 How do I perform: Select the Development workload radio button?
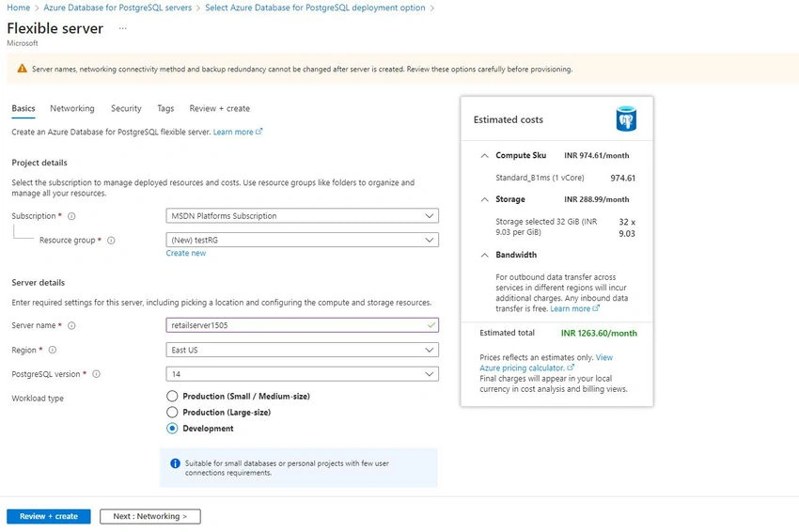[x=172, y=429]
